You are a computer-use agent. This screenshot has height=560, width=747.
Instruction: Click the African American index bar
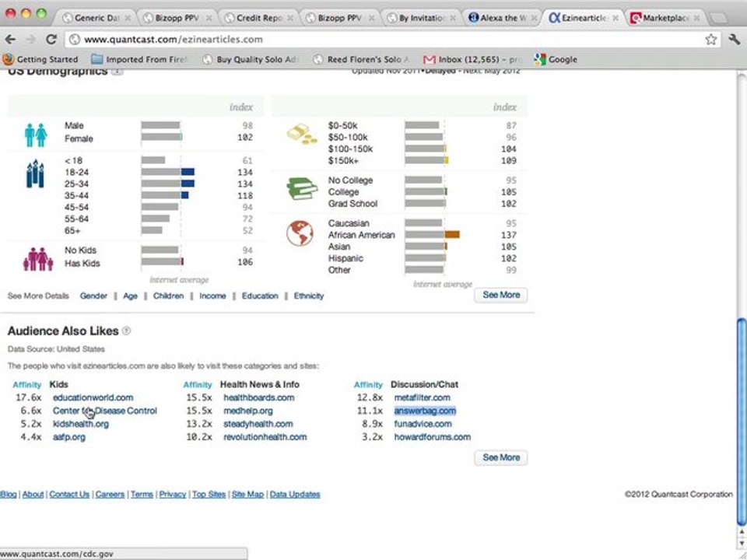coord(432,235)
